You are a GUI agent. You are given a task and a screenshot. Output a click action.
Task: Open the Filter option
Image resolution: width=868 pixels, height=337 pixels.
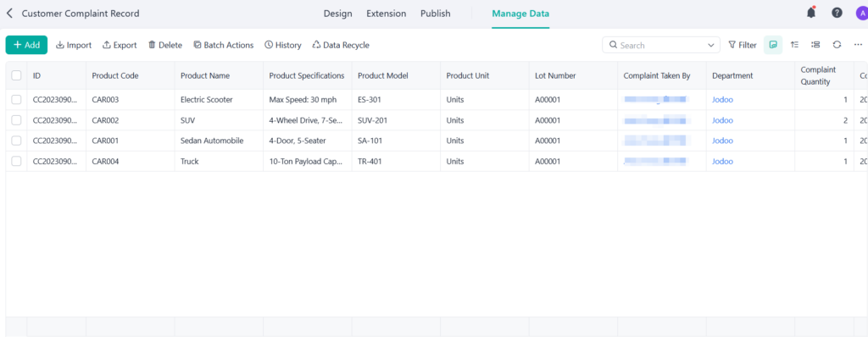(743, 45)
